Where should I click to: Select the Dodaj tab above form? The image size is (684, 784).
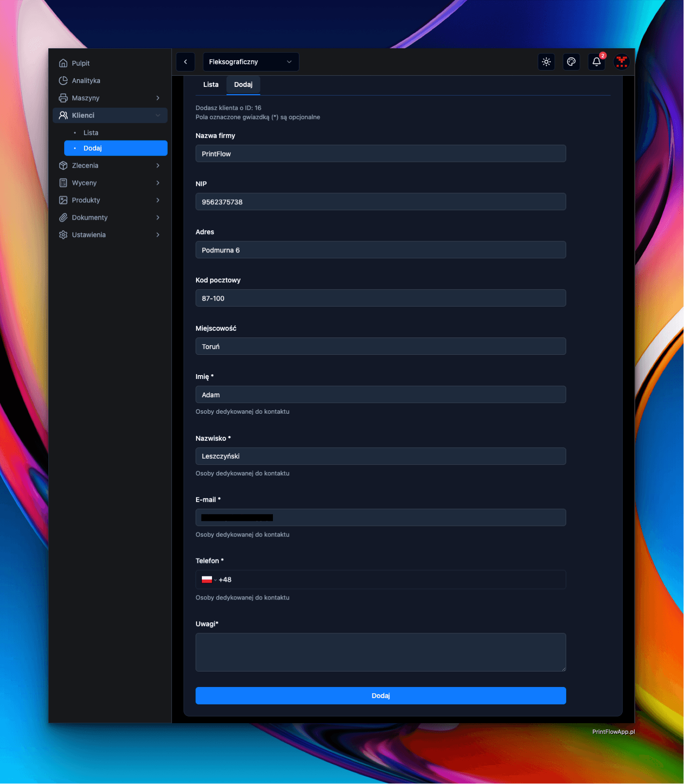point(243,84)
